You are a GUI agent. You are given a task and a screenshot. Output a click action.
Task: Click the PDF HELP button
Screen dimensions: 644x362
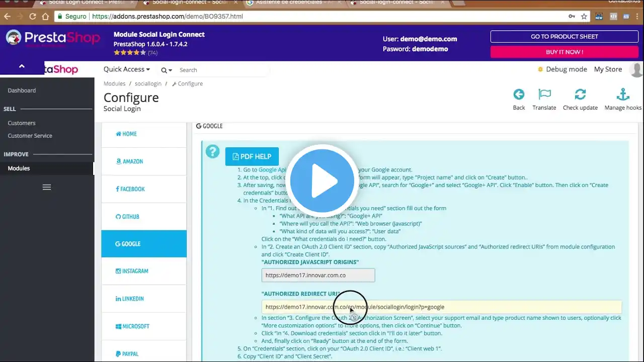[x=252, y=156]
